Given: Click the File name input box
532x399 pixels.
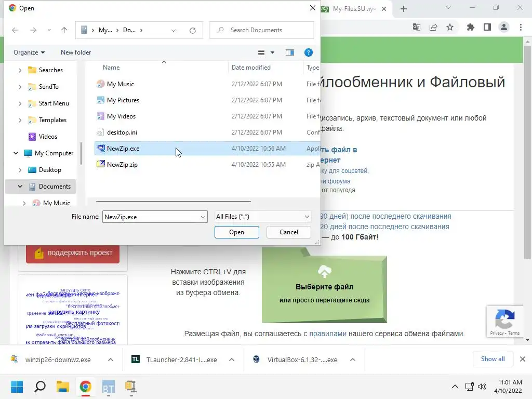Looking at the screenshot, I should tap(150, 217).
